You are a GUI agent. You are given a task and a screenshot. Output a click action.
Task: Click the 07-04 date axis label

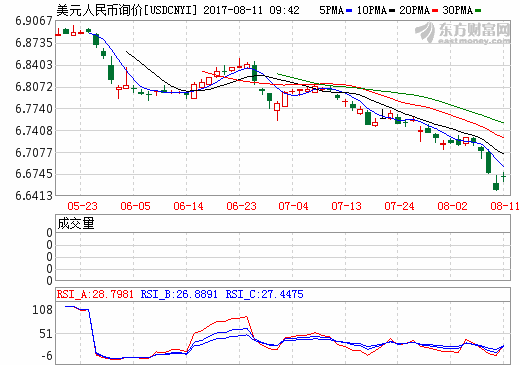point(293,206)
